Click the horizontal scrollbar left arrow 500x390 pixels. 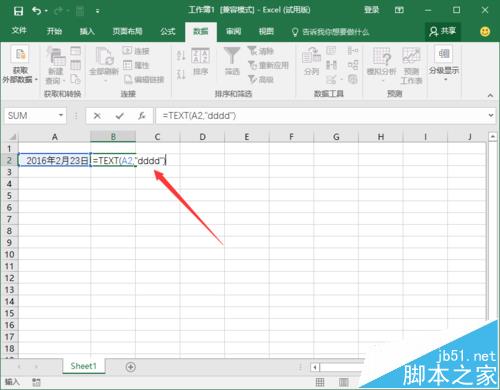tap(315, 367)
